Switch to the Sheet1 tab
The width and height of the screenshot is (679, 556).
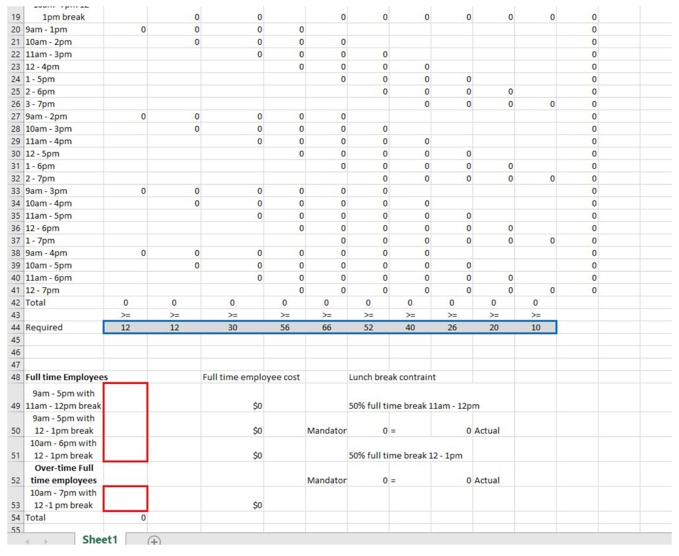click(100, 539)
